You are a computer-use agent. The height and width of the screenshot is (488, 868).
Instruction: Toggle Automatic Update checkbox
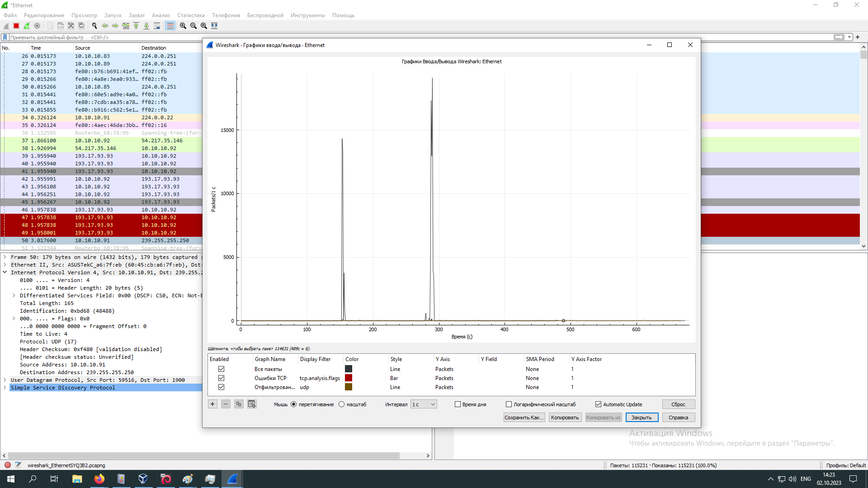point(599,404)
